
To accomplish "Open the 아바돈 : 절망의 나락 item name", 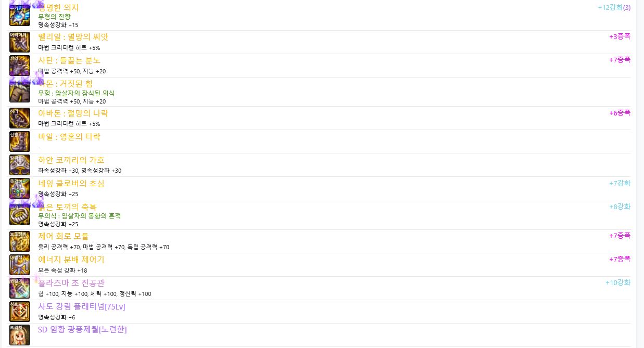I will tap(73, 113).
